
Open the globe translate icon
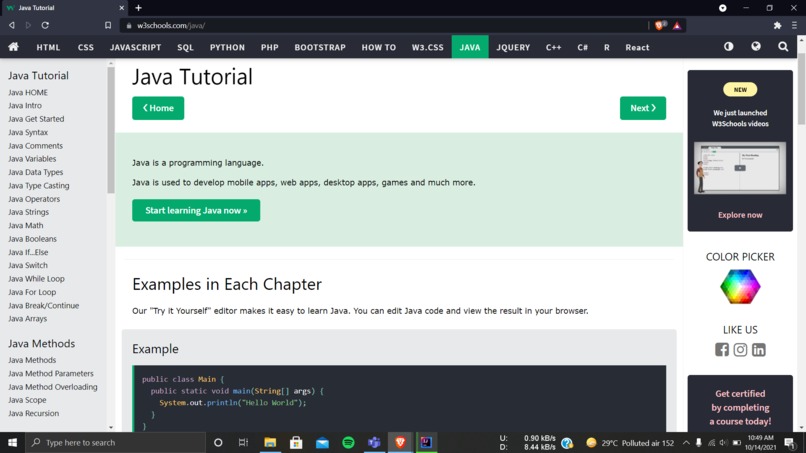coord(756,46)
